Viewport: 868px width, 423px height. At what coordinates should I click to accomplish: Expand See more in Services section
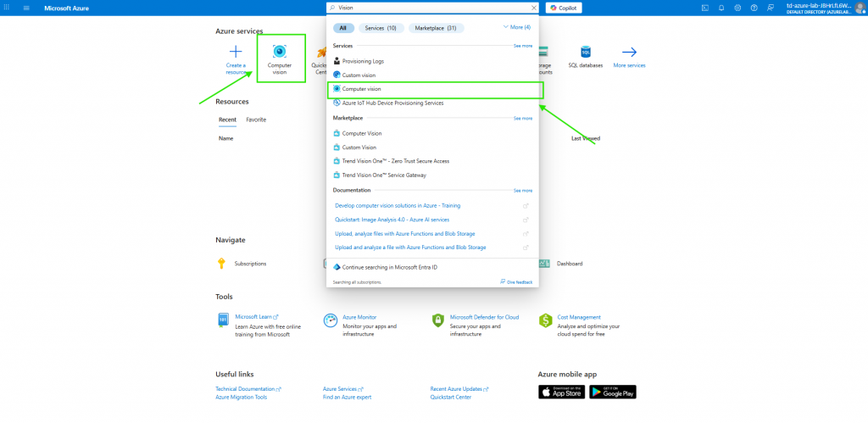pos(523,46)
